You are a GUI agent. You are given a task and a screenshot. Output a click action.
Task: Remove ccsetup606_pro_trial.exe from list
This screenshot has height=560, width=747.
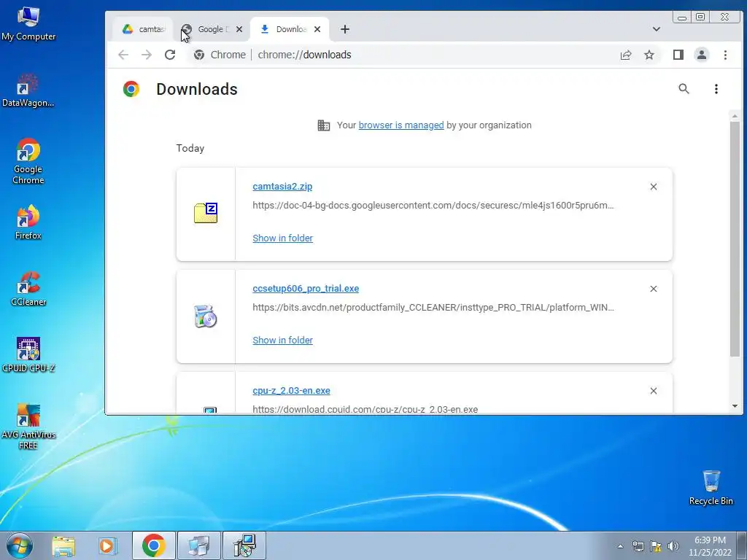click(654, 289)
